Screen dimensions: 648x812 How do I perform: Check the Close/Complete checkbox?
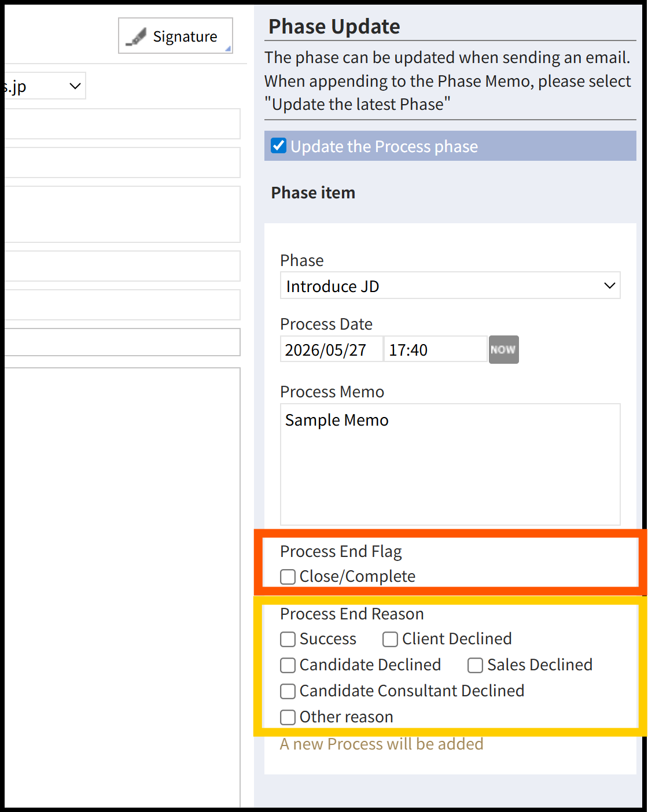point(288,577)
